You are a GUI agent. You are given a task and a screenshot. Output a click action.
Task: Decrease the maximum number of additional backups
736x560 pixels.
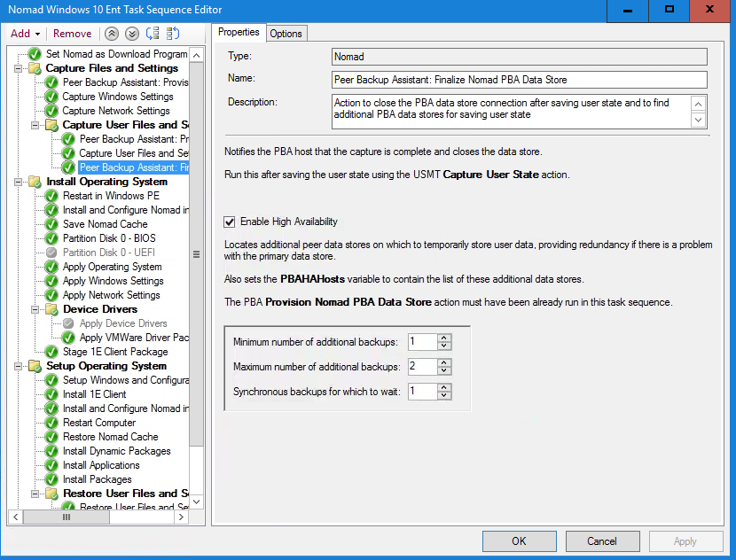pos(444,370)
